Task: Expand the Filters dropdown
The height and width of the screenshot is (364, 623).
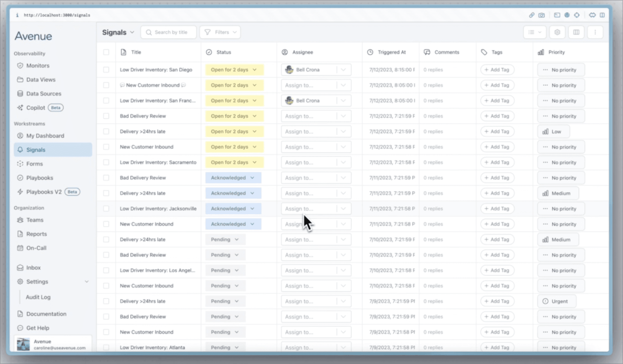Action: (220, 32)
